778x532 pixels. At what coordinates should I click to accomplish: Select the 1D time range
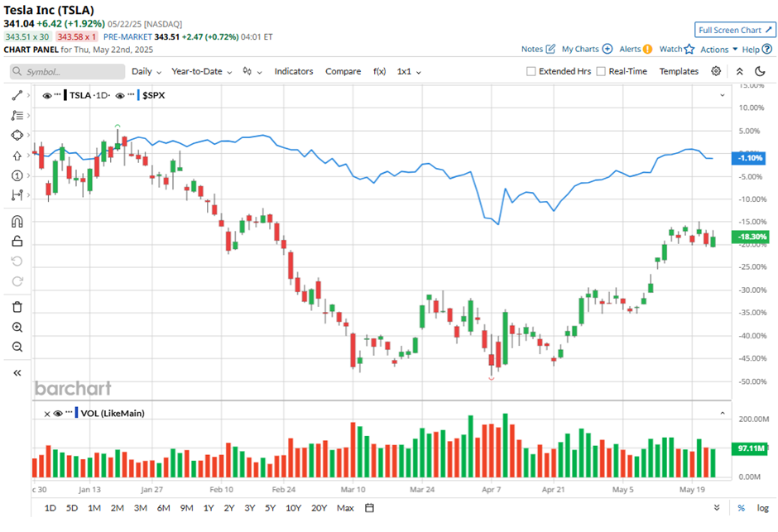coord(50,508)
